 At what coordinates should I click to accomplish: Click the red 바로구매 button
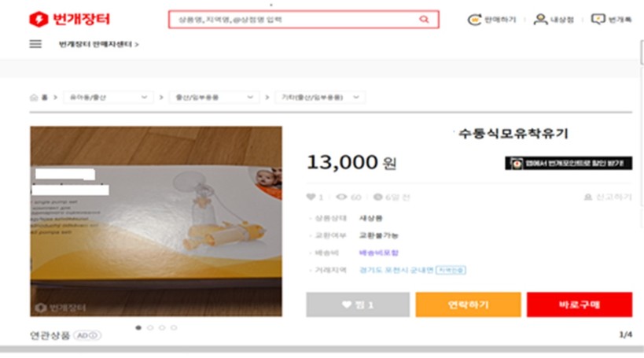(x=579, y=304)
